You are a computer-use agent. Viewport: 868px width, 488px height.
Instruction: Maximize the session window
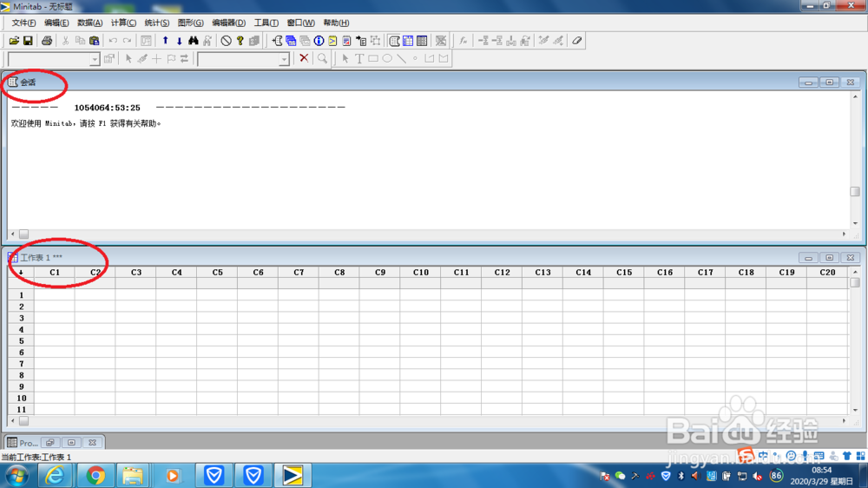(829, 82)
